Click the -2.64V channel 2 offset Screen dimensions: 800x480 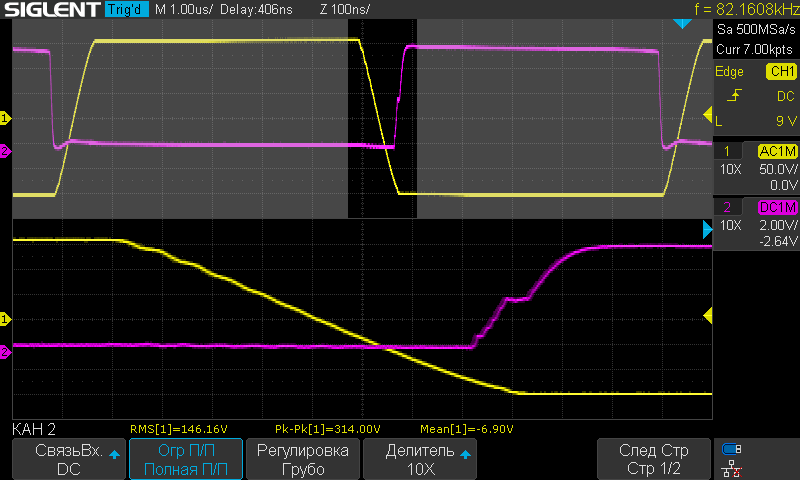[x=778, y=241]
